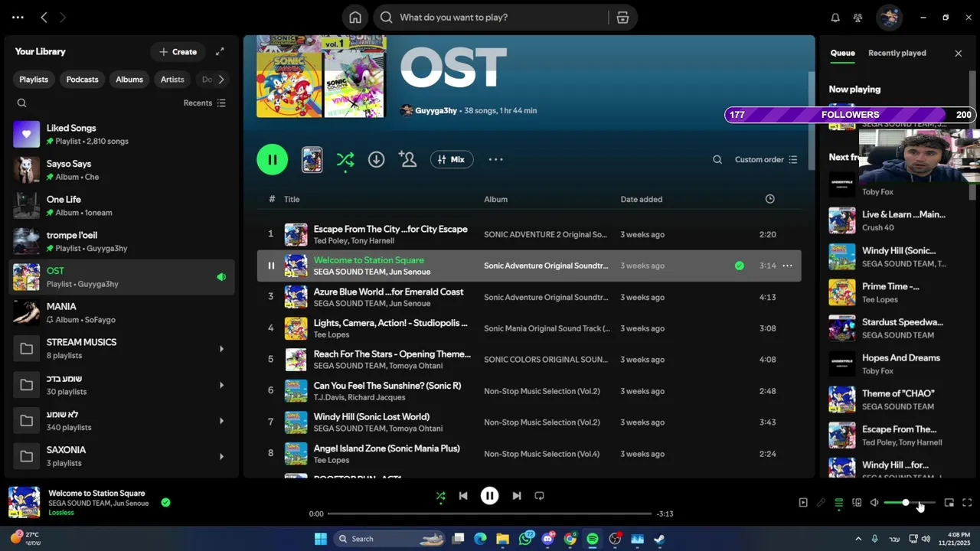Expand the 340 playlists folder arrow
Screen dimensions: 980x551
[x=221, y=421]
